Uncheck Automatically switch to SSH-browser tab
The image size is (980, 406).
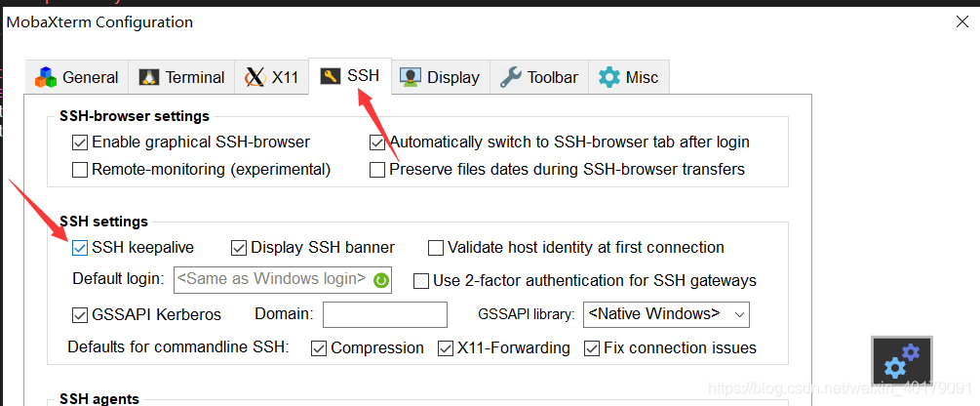(x=376, y=142)
